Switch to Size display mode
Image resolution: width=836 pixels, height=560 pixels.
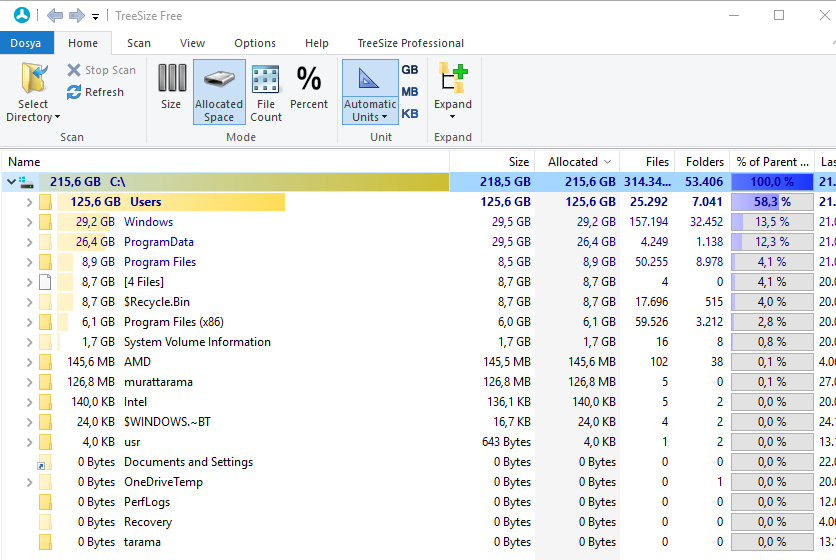click(x=171, y=87)
